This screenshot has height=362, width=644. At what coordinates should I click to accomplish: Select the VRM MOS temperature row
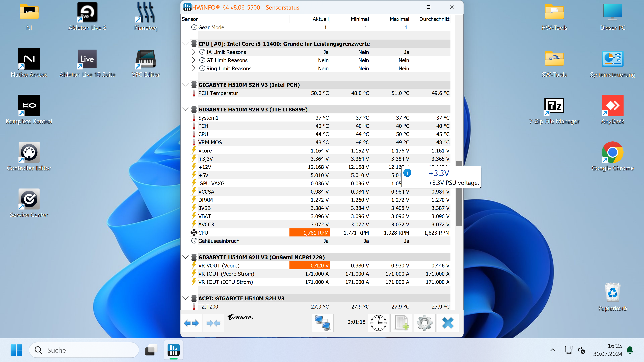320,142
